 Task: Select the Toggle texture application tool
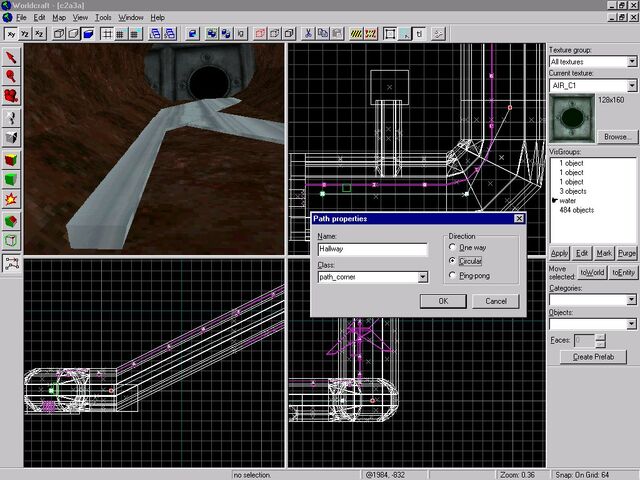[x=11, y=160]
